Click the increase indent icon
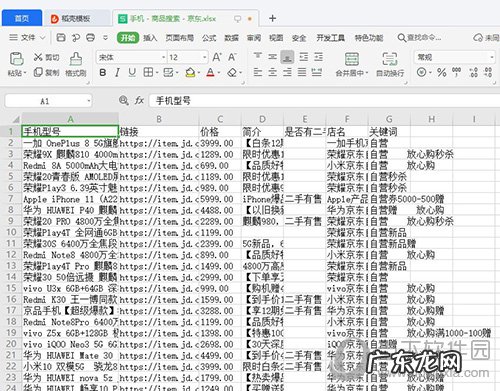Screen dimensions: 500x391 (318, 57)
